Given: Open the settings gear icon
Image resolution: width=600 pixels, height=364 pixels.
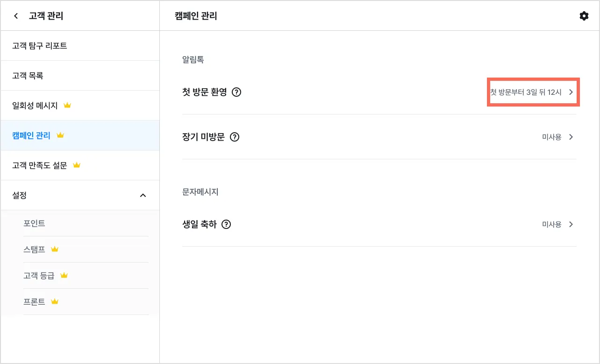Looking at the screenshot, I should (x=584, y=16).
